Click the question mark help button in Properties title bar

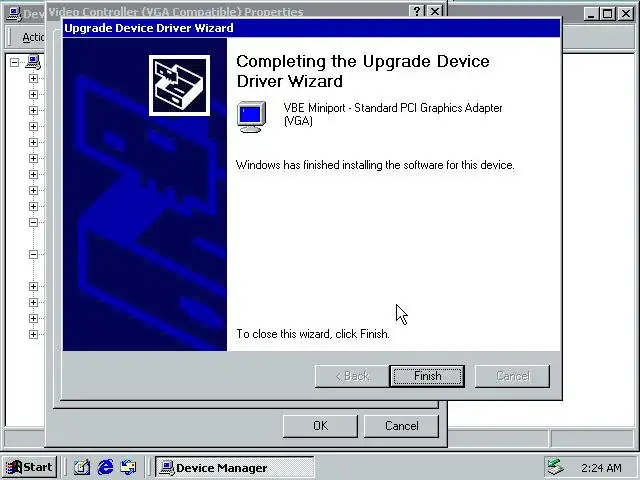pos(417,11)
